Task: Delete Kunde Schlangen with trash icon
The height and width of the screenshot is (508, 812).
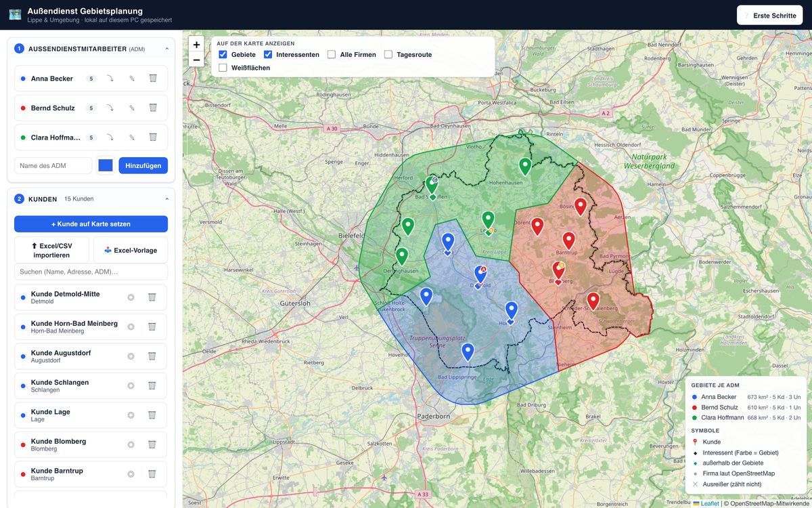Action: (152, 385)
